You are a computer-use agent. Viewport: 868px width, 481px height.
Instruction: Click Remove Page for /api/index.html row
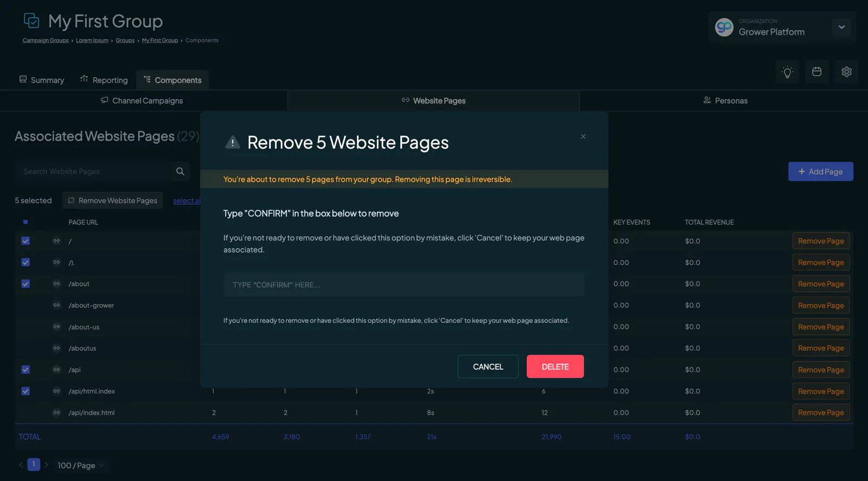pos(821,413)
